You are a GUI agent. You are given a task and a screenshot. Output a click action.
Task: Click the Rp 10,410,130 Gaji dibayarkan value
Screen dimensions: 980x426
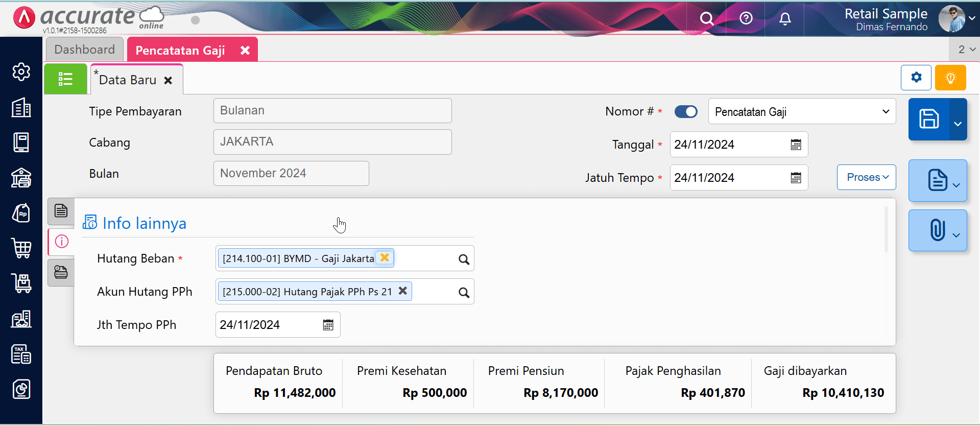pos(843,393)
